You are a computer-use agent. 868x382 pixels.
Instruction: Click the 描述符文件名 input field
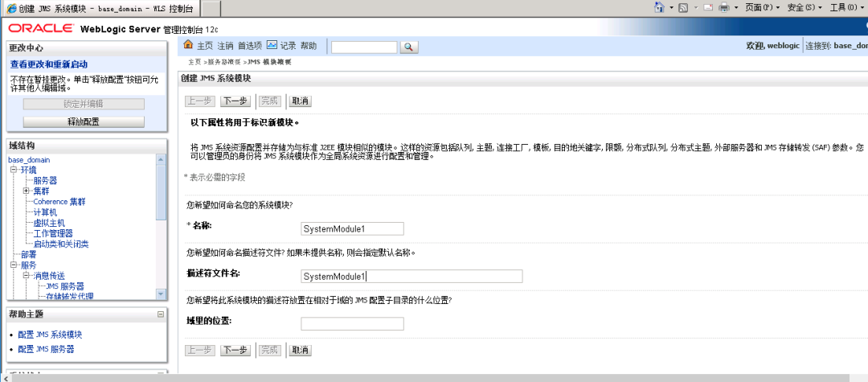click(x=411, y=277)
